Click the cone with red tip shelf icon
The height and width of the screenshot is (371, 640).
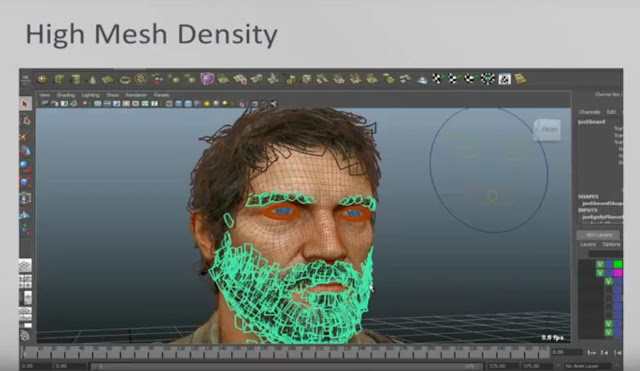422,79
